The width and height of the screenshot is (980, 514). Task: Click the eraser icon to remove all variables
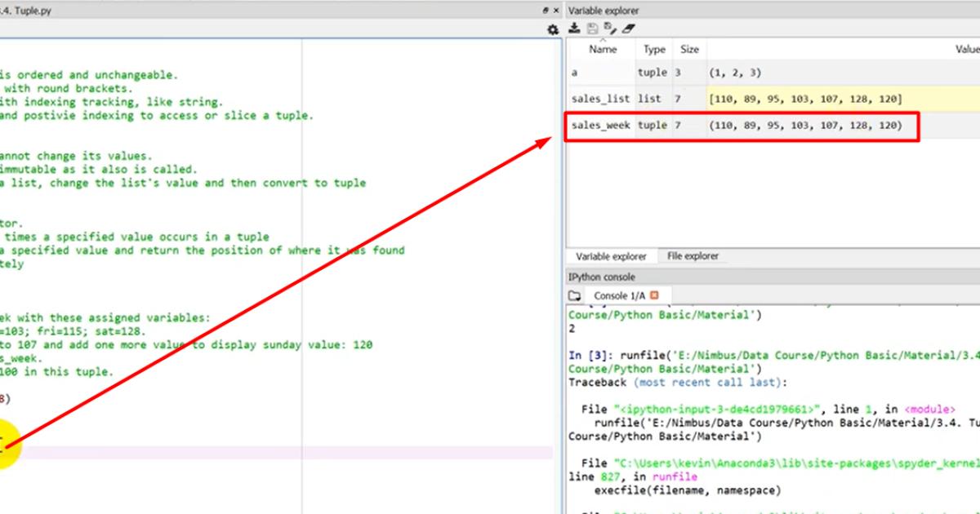628,29
